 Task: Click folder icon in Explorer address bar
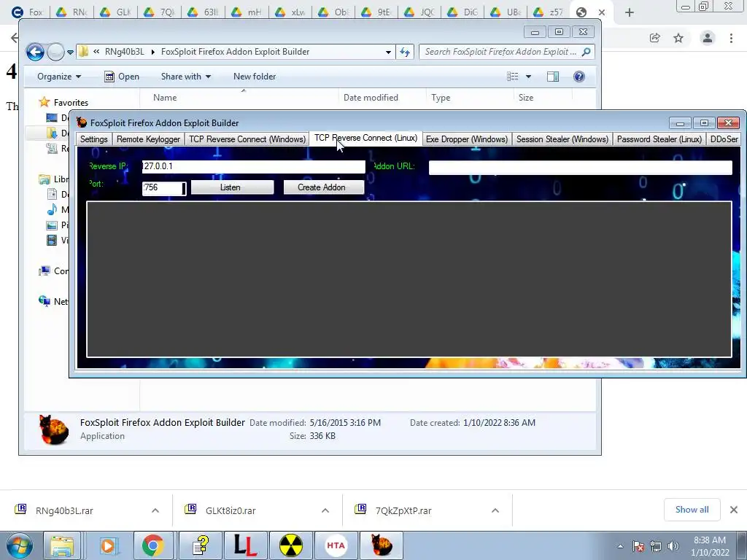click(83, 52)
